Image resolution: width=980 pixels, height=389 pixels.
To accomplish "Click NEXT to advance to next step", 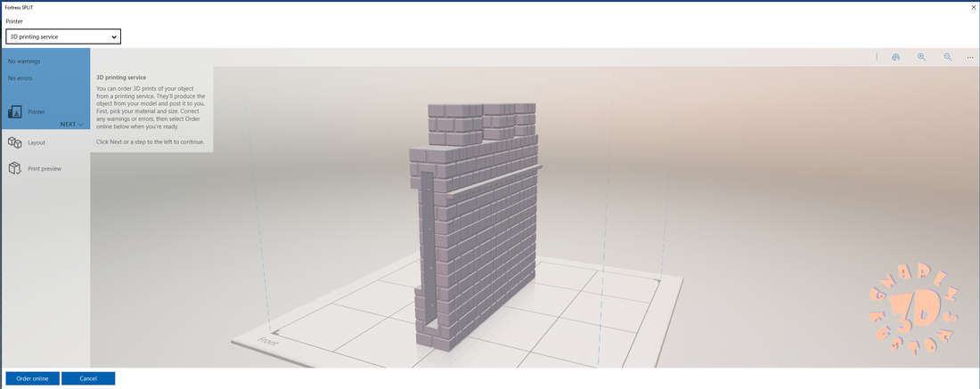I will (x=72, y=125).
